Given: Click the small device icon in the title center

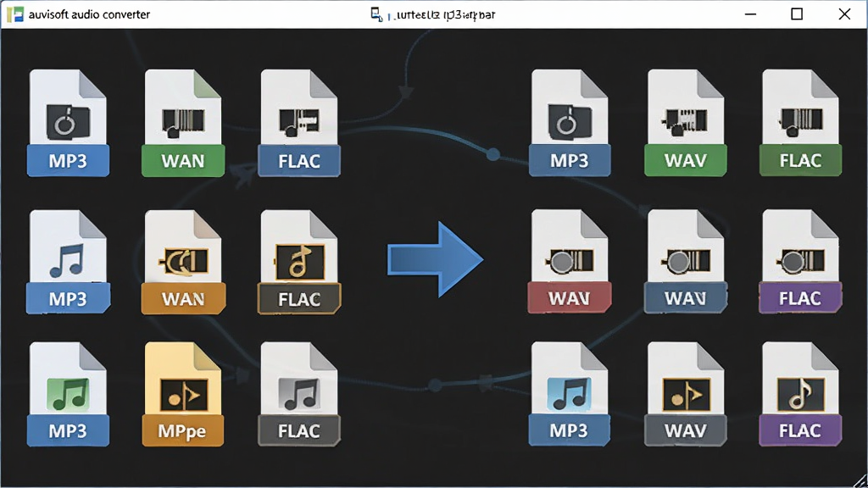Looking at the screenshot, I should [x=376, y=14].
